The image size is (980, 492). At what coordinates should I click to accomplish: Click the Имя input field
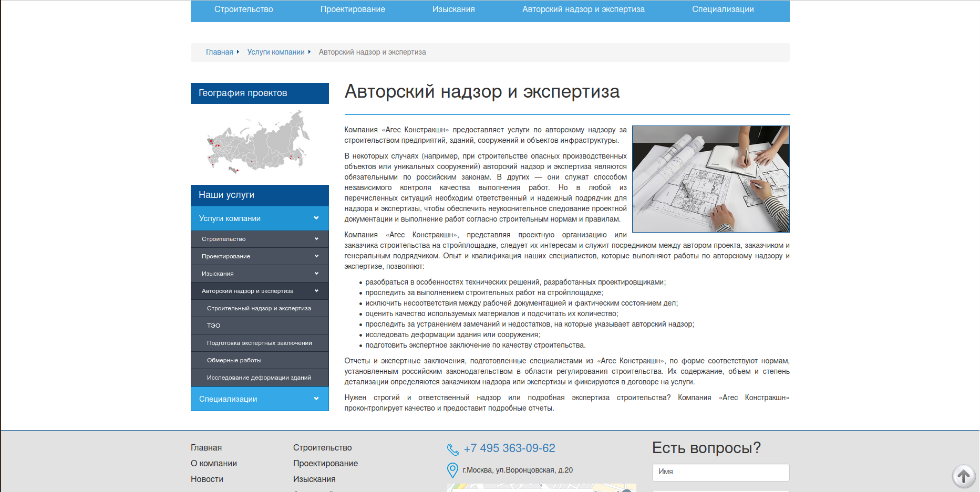click(720, 472)
